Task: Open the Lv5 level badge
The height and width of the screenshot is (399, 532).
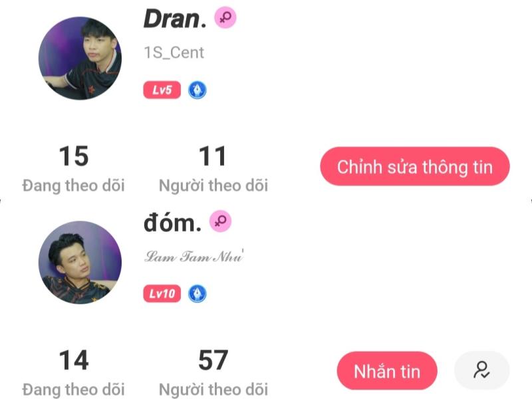Action: tap(162, 90)
